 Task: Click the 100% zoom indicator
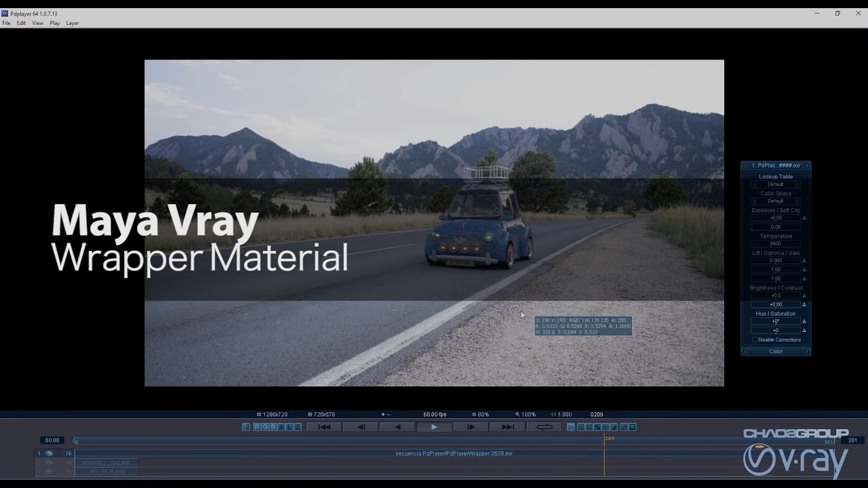coord(526,414)
